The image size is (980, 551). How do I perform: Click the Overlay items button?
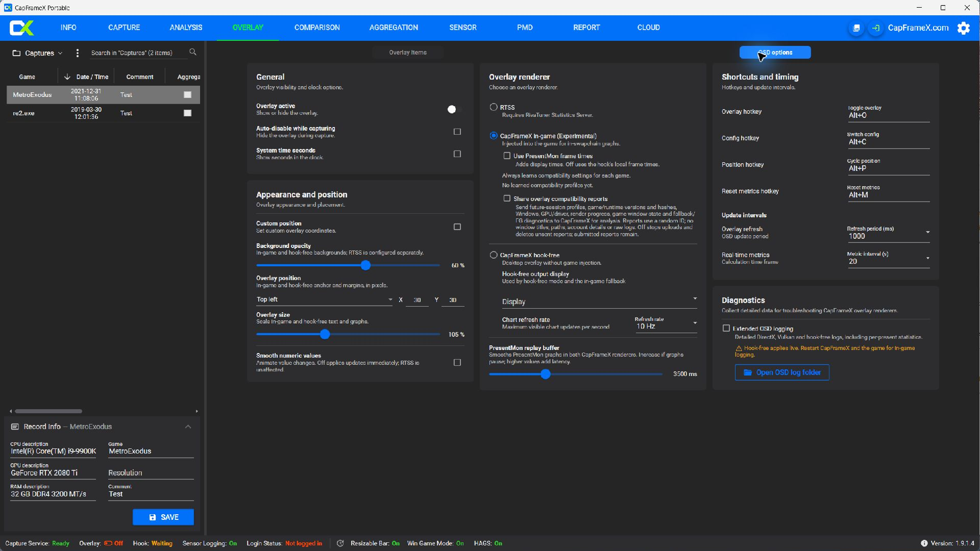[408, 53]
